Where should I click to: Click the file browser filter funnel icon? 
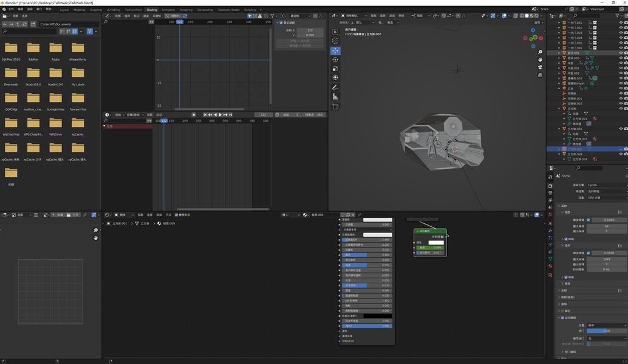click(90, 31)
